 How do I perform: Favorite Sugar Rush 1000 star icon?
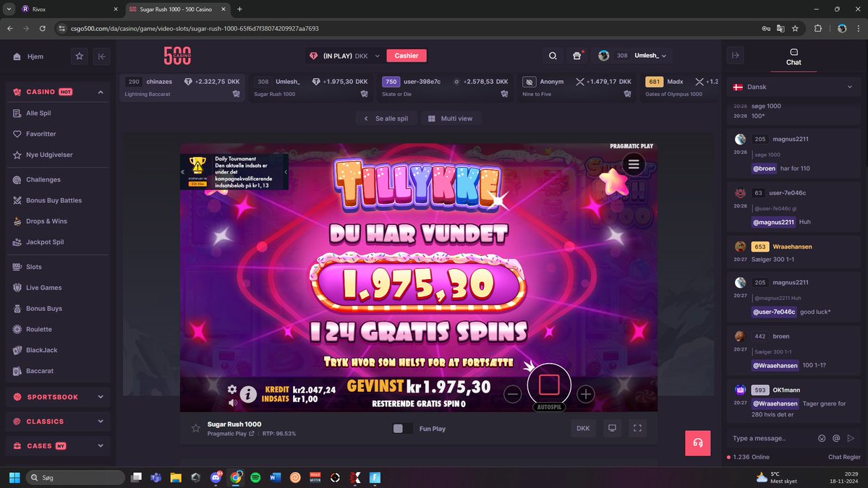pos(195,428)
